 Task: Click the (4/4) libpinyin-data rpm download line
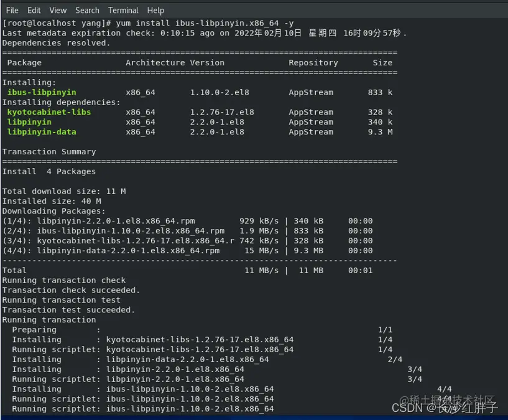188,251
